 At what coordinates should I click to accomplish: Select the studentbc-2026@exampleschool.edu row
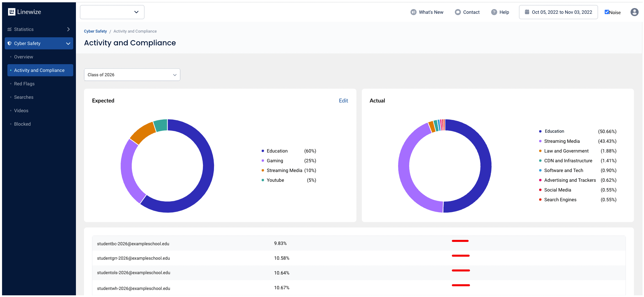click(133, 244)
